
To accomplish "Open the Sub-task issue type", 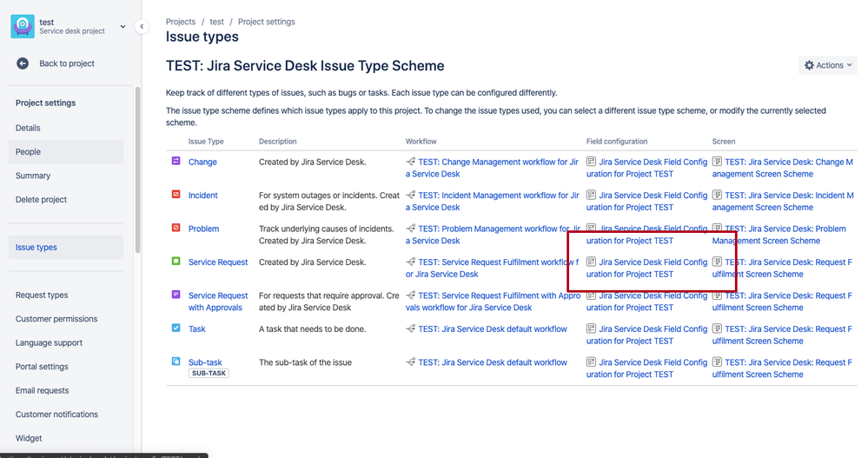I will [x=205, y=362].
